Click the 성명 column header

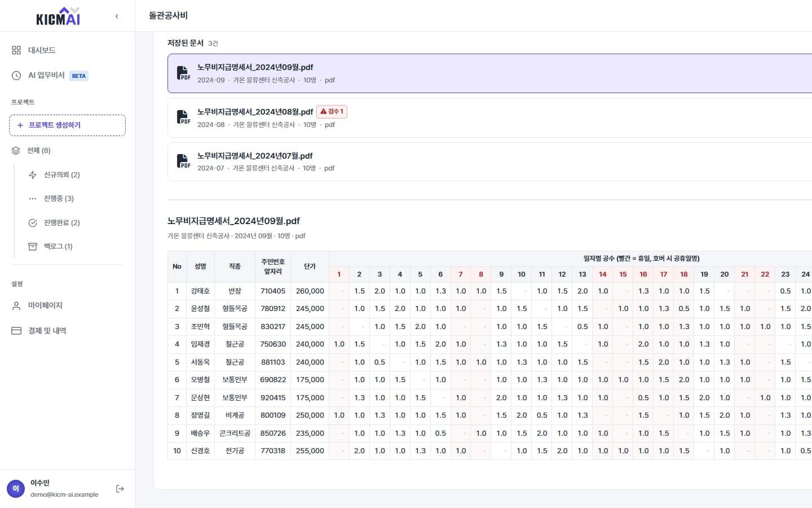pyautogui.click(x=200, y=266)
